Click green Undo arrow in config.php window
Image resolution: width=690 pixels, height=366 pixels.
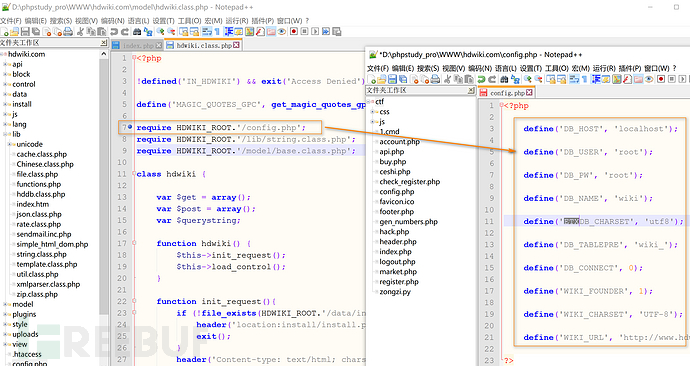[x=481, y=79]
